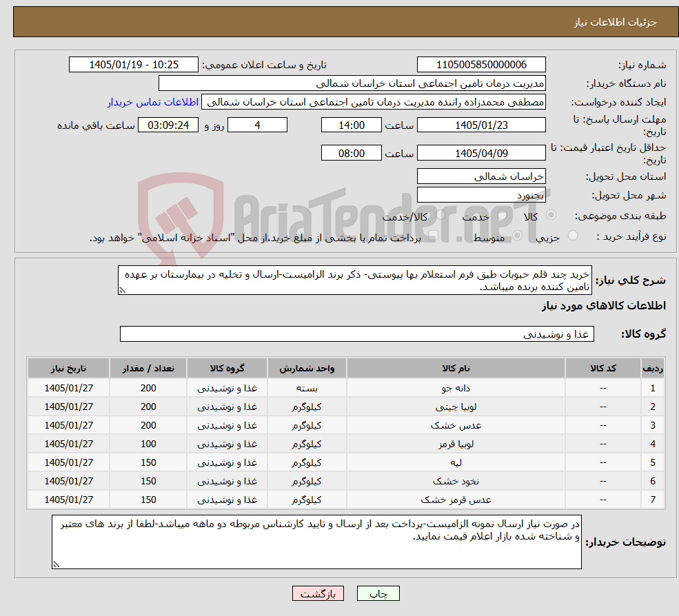Click the resize handle of the buyer notes textarea
Screen dimensions: 679x616
pos(56,564)
